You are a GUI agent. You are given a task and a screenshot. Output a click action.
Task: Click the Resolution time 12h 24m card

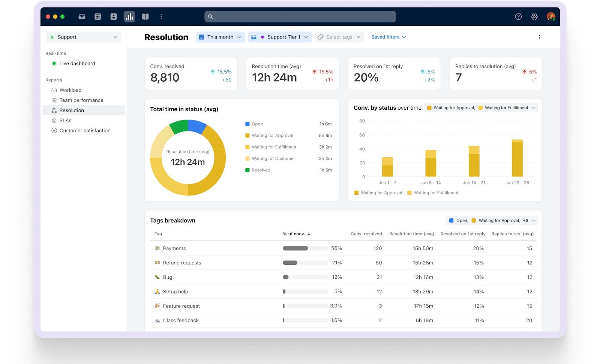pos(292,73)
